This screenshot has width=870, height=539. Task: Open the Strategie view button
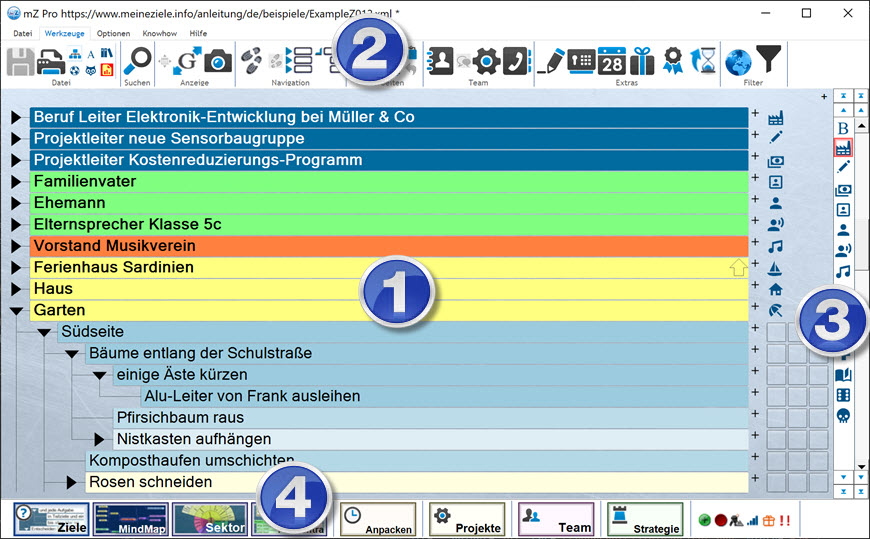(645, 520)
